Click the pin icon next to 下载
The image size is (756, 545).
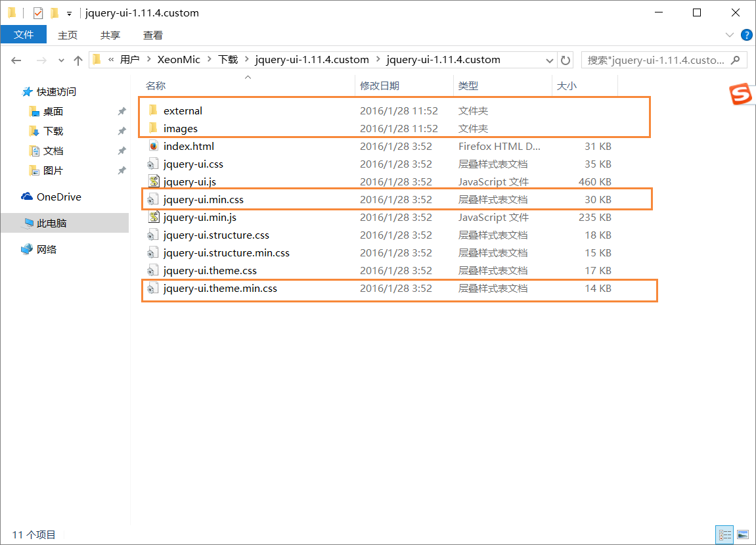(x=122, y=131)
